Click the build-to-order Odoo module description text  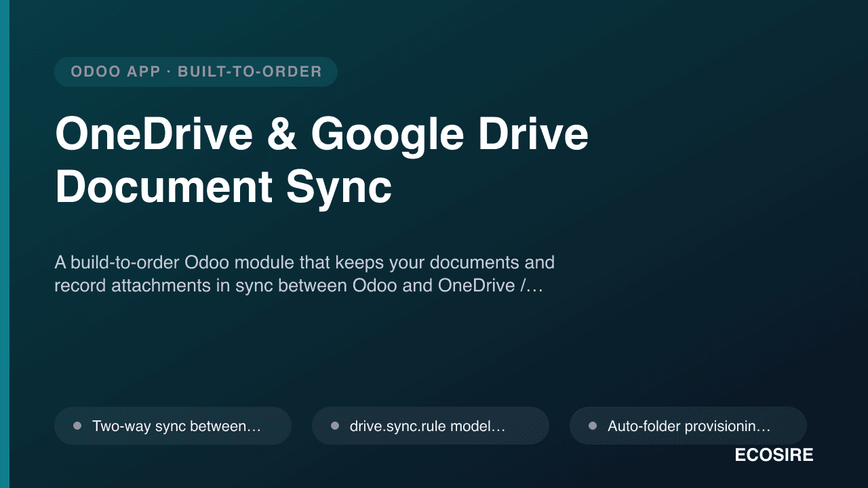304,274
